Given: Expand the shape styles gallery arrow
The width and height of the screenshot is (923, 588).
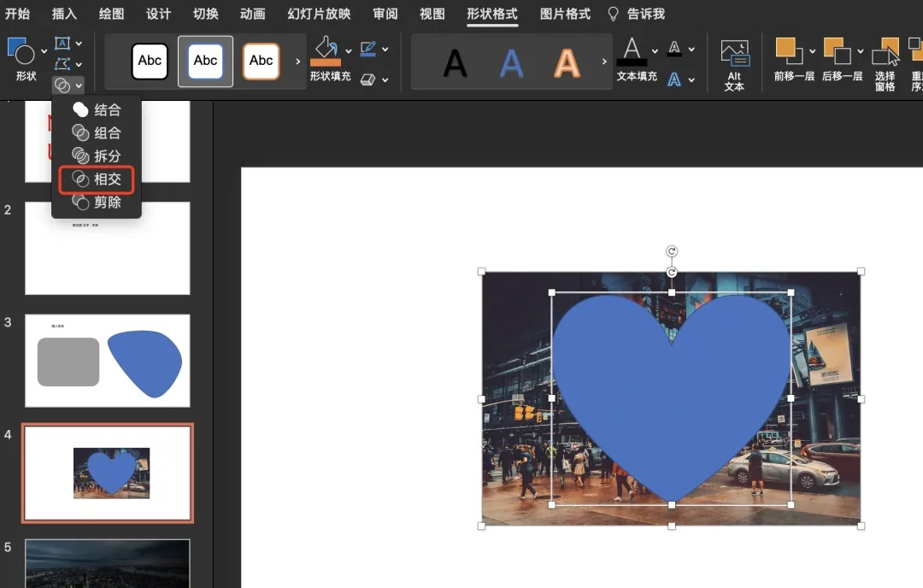Looking at the screenshot, I should (x=297, y=62).
